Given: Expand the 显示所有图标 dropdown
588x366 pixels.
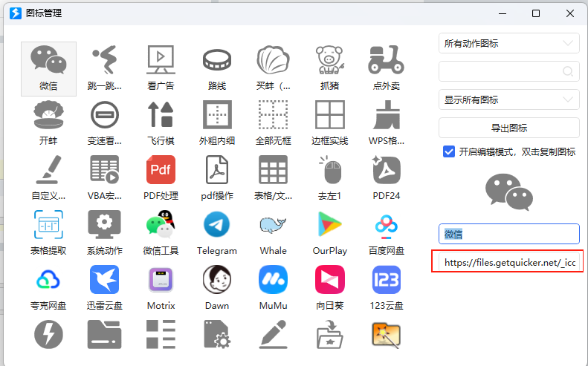Looking at the screenshot, I should 509,99.
